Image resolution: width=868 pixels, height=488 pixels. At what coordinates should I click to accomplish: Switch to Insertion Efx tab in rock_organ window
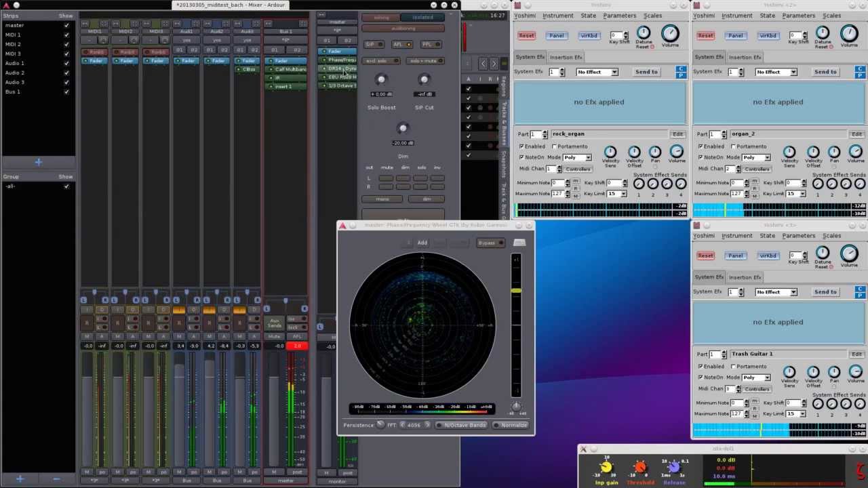point(566,57)
